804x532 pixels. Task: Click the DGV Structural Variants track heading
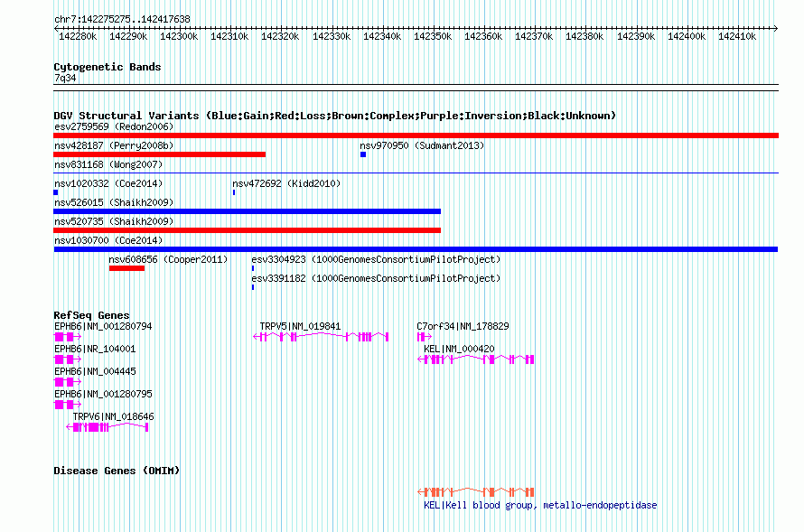tap(334, 116)
